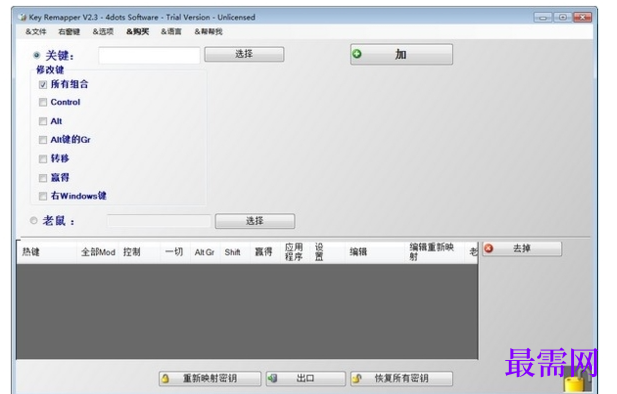This screenshot has height=394, width=617.
Task: Click the 热键 column header
Action: point(46,252)
